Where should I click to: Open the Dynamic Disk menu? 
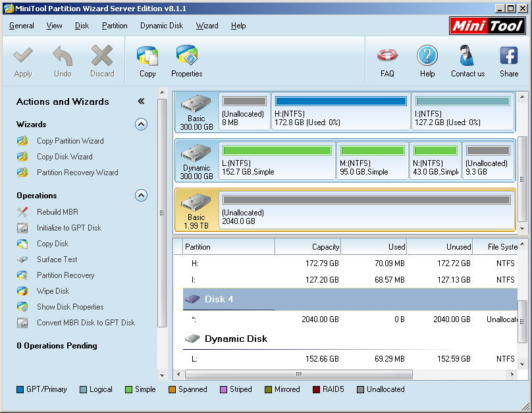coord(161,26)
